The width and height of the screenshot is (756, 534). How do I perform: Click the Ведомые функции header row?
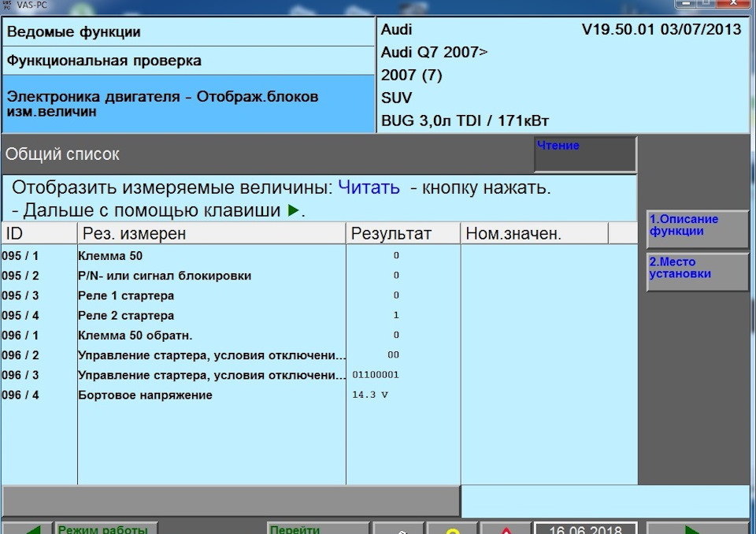pyautogui.click(x=188, y=32)
